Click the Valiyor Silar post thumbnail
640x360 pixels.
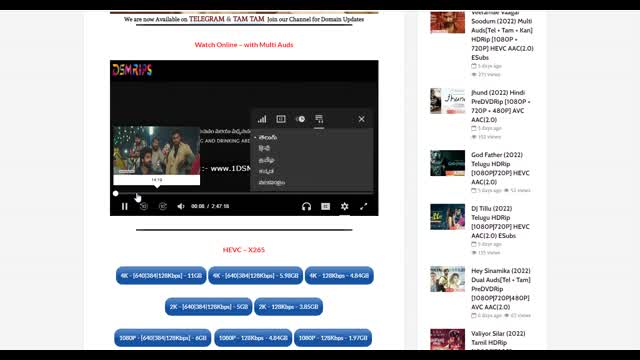(x=447, y=339)
